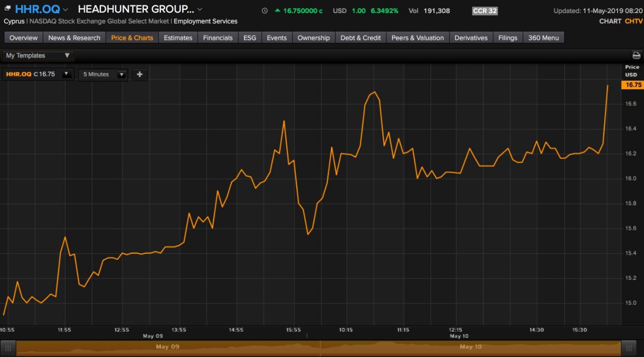Click NASDAQ Stock Exchange Global Select Market
This screenshot has height=357, width=644.
(x=99, y=21)
